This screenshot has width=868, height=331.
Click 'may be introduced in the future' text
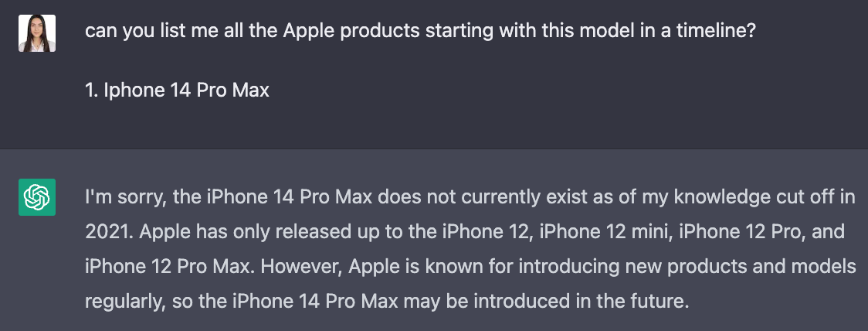click(x=546, y=302)
